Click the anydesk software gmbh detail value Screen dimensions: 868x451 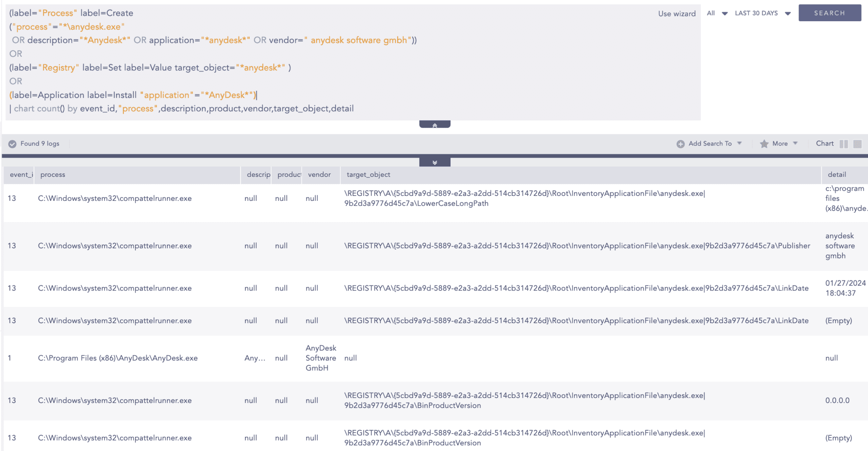(840, 246)
